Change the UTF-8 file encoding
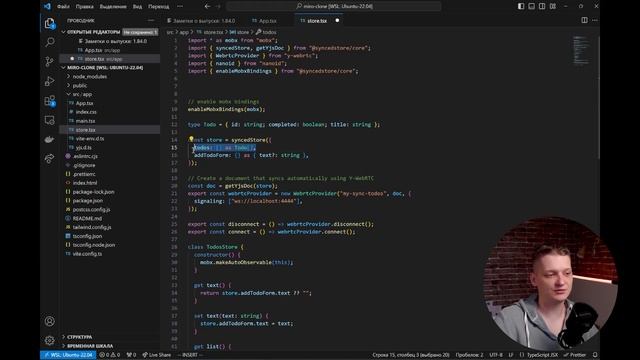This screenshot has width=640, height=360. (496, 355)
